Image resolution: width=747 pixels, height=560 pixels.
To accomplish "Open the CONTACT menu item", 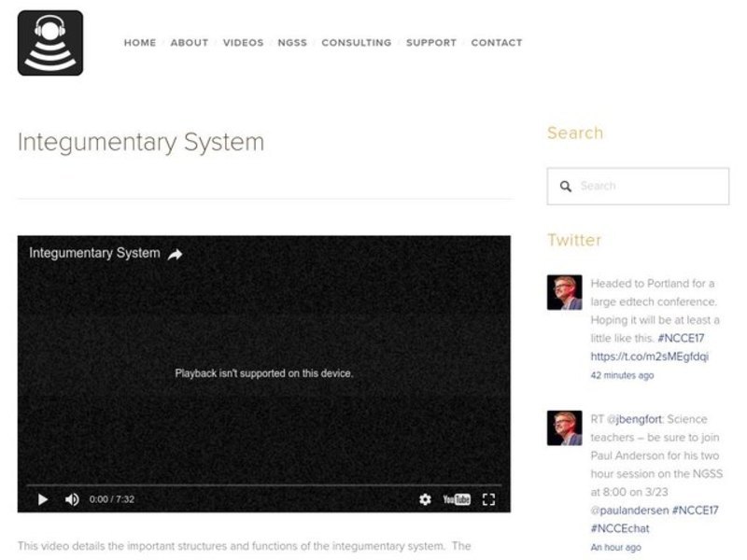I will pyautogui.click(x=497, y=42).
